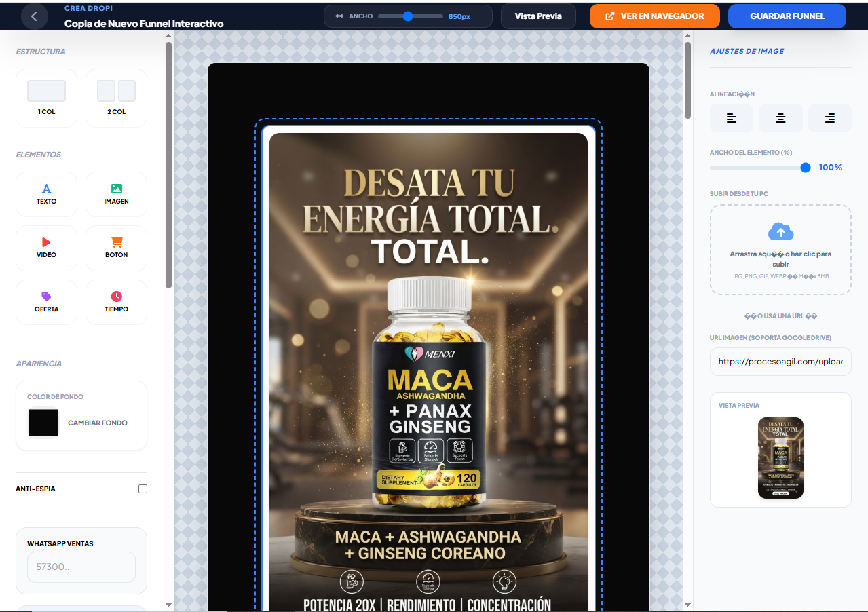Viewport: 868px width, 612px height.
Task: Center-align the image
Action: pyautogui.click(x=780, y=118)
